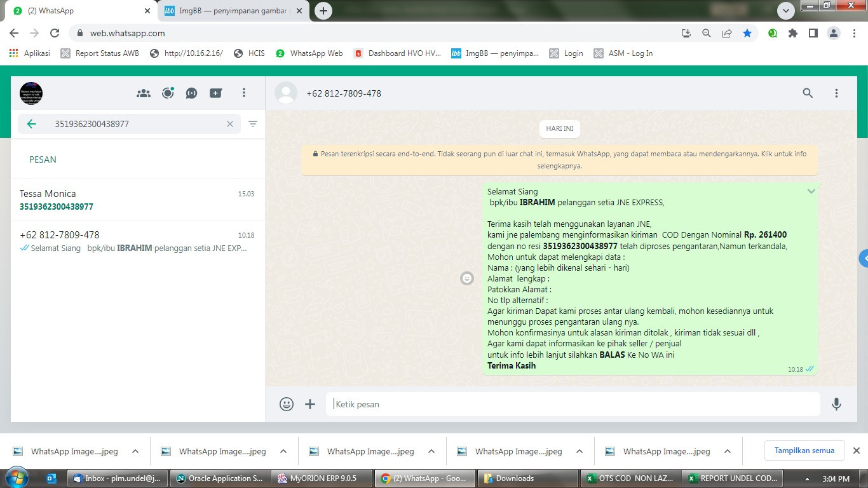Open Tessa Monica search result

[137, 200]
